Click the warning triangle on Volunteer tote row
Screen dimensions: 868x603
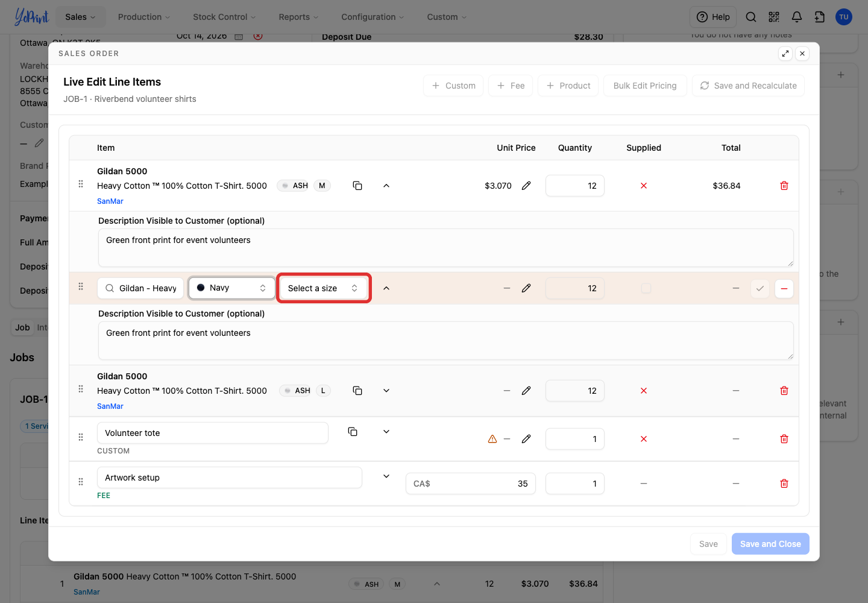[492, 439]
